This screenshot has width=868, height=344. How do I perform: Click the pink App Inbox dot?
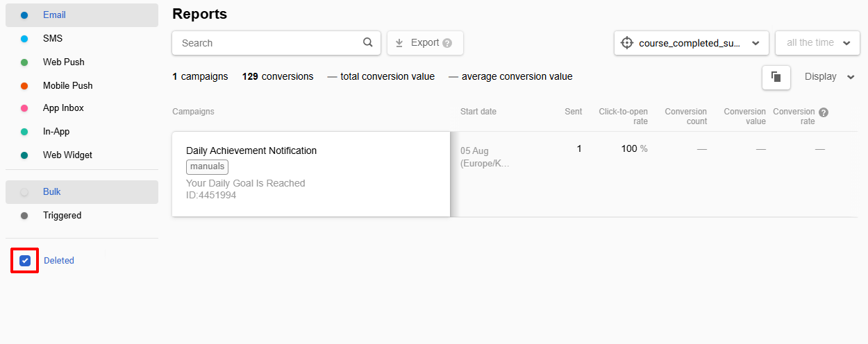click(24, 108)
